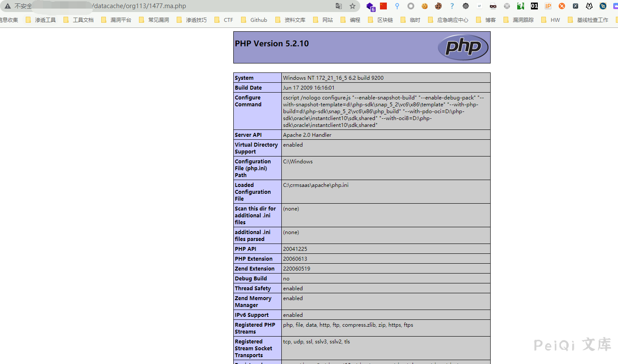The image size is (618, 364).
Task: Click the PHP API value 20041225
Action: (x=295, y=249)
